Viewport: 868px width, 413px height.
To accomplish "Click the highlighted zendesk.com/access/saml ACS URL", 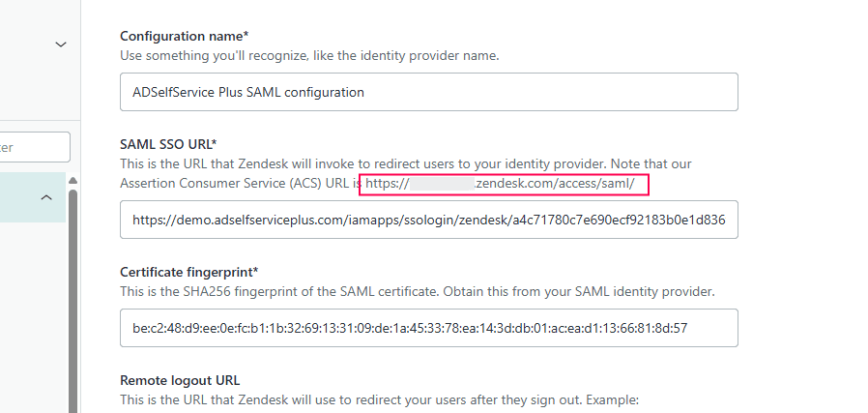I will point(555,183).
